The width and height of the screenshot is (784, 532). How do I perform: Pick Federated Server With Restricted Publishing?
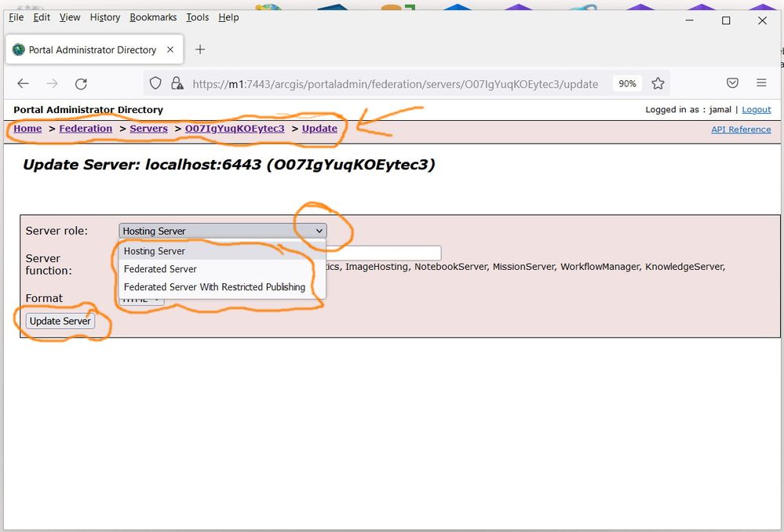(x=222, y=287)
